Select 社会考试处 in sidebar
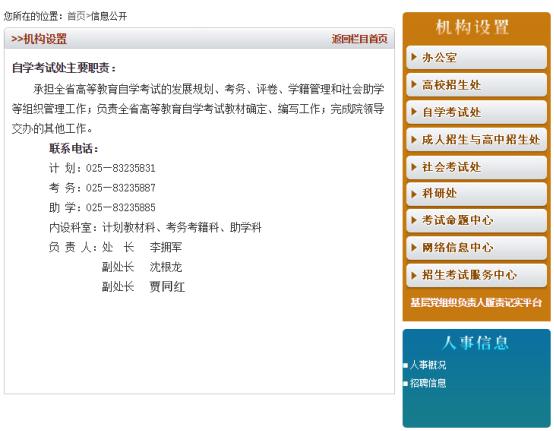 [477, 167]
